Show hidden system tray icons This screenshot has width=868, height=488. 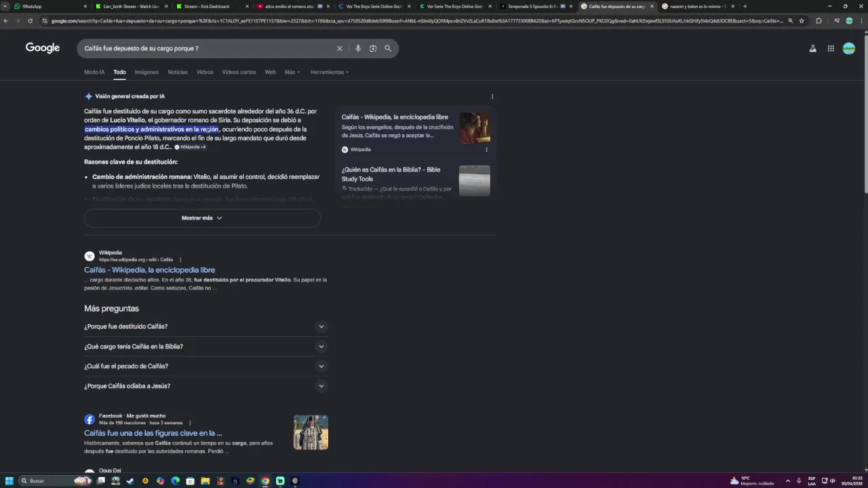pyautogui.click(x=787, y=481)
